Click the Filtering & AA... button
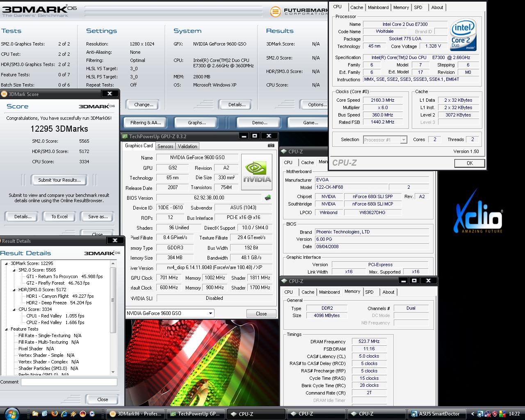Screen dimensions: 525x420 tap(146, 123)
